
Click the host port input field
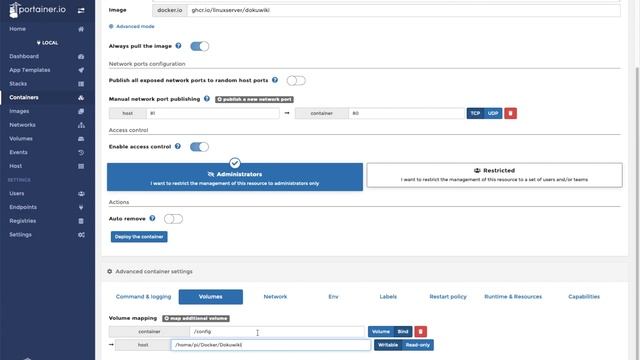pyautogui.click(x=213, y=113)
